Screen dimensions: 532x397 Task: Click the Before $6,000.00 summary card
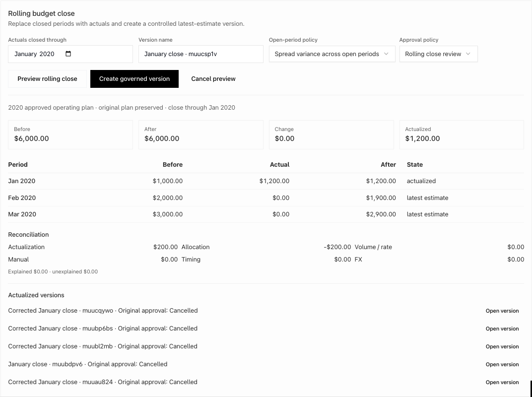70,134
